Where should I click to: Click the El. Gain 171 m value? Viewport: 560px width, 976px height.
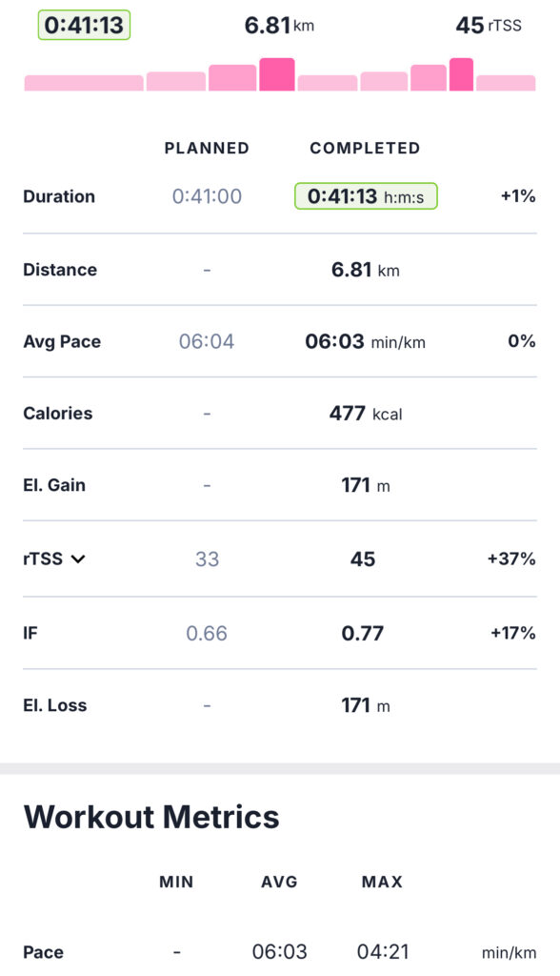[366, 485]
